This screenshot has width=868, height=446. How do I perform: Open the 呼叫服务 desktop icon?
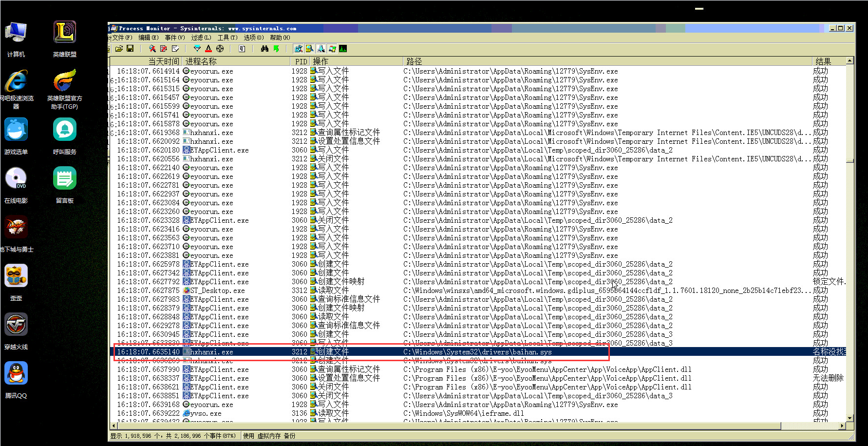(65, 137)
